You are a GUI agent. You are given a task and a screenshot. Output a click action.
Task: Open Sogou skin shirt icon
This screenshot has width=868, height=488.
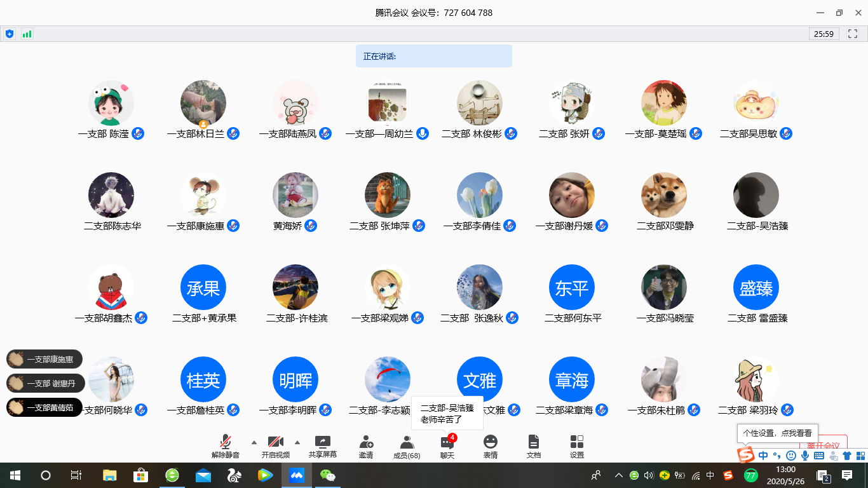tap(847, 456)
